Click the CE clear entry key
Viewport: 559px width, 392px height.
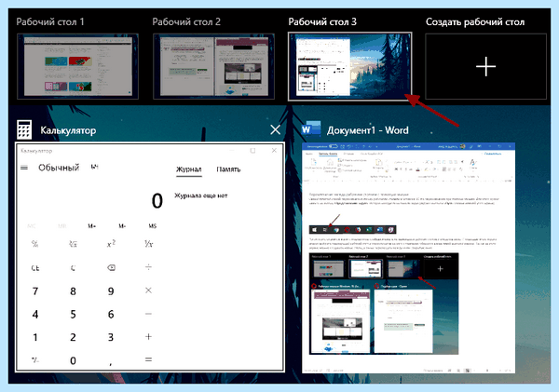(35, 267)
